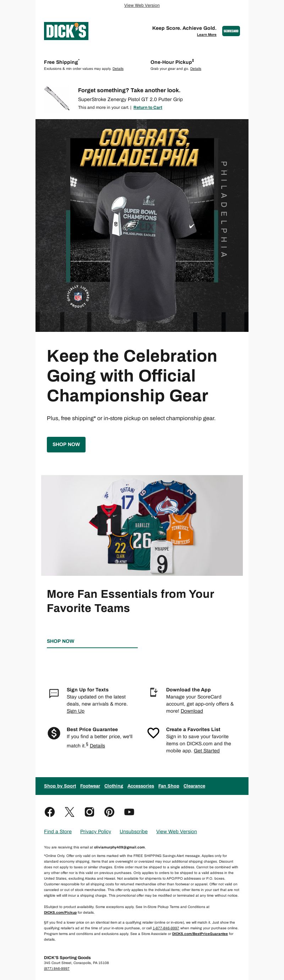Open the Facebook social icon
This screenshot has height=980, width=284.
pyautogui.click(x=49, y=812)
